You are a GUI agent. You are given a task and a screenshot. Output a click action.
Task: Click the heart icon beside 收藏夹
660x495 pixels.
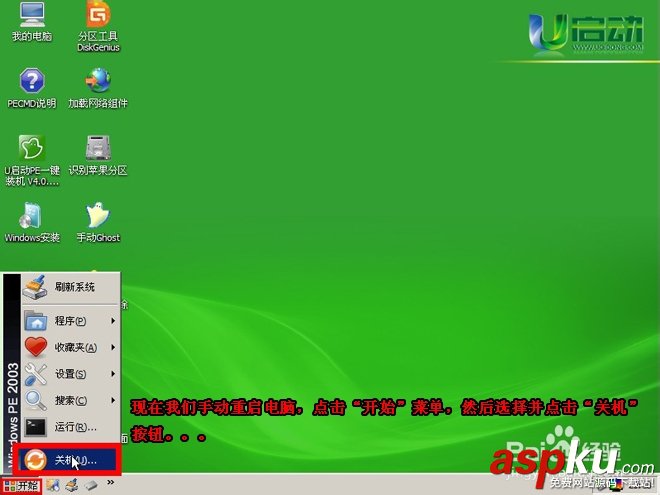pyautogui.click(x=36, y=347)
